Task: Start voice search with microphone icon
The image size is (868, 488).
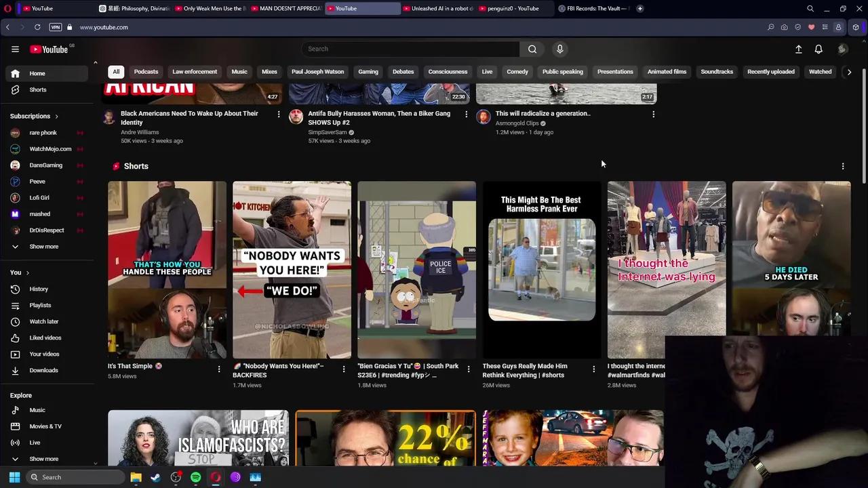Action: click(560, 49)
